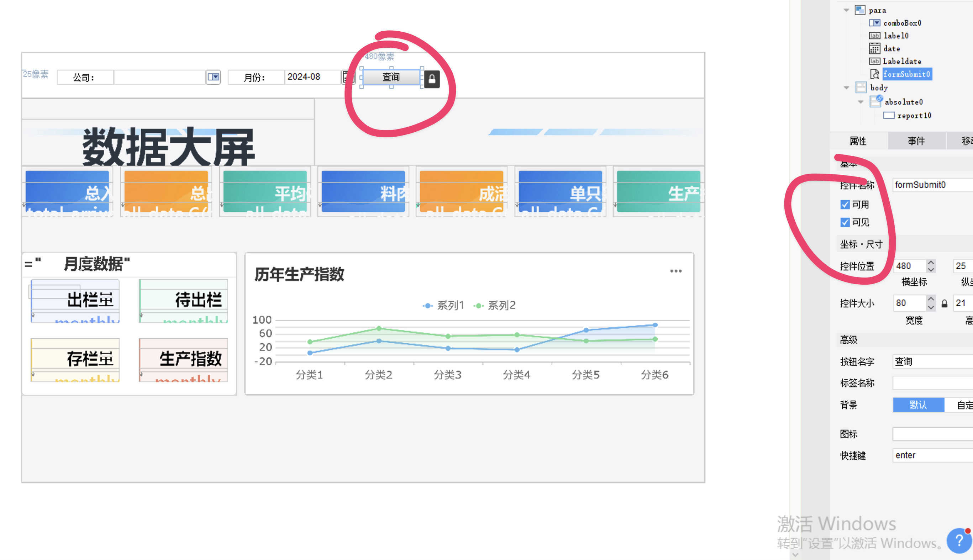973x560 pixels.
Task: Collapse the body tree node
Action: (846, 88)
